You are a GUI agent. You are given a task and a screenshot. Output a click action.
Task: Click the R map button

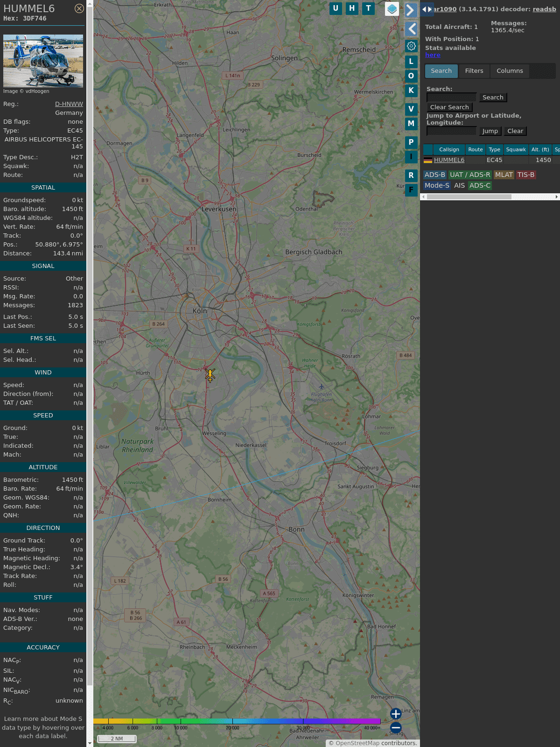[411, 176]
